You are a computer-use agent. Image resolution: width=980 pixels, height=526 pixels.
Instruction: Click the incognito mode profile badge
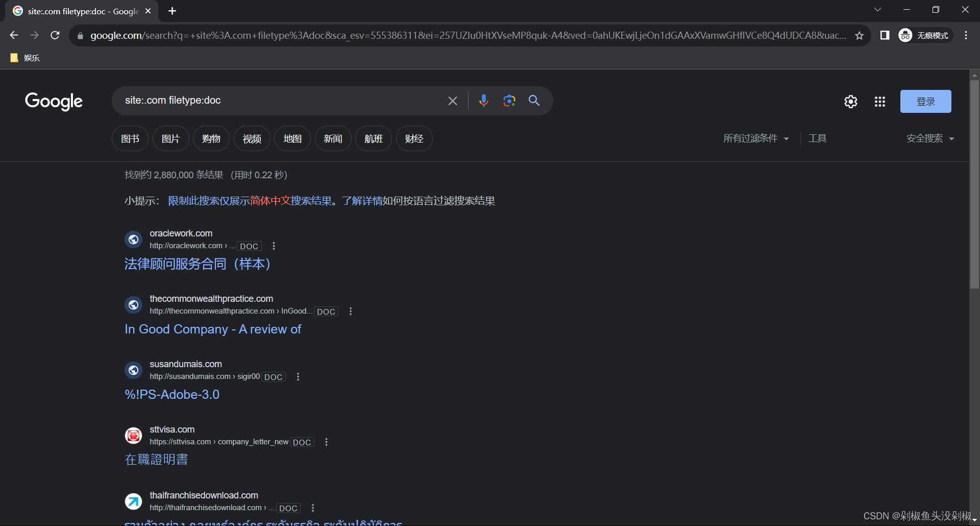[925, 35]
